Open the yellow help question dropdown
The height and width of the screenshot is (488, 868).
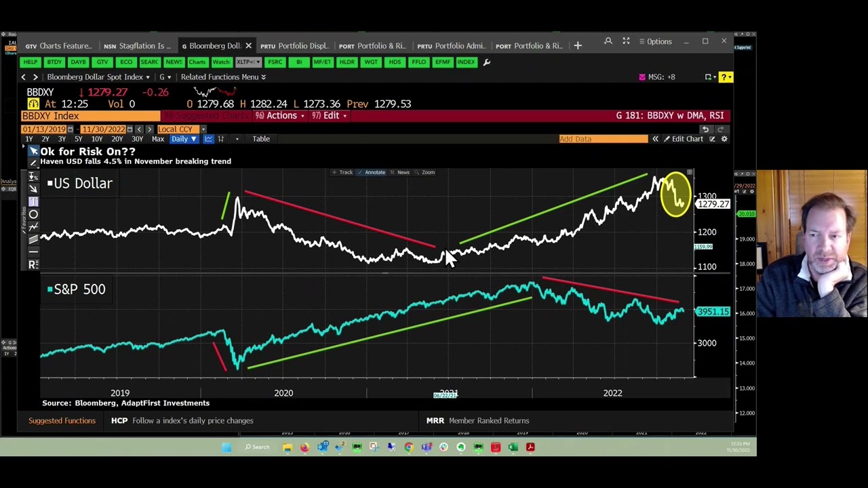point(725,77)
